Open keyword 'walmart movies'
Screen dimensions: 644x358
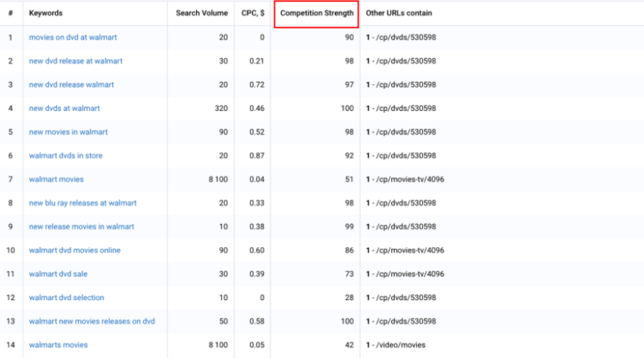[x=57, y=179]
